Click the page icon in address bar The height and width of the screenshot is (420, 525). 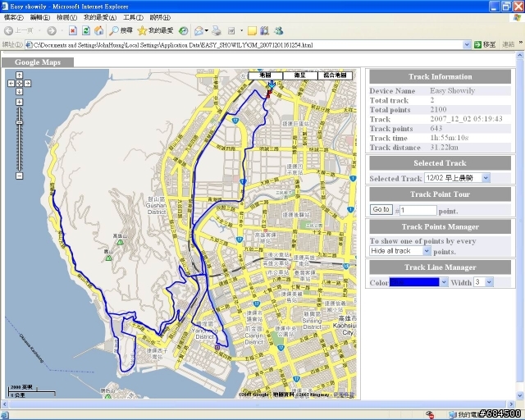[30, 45]
